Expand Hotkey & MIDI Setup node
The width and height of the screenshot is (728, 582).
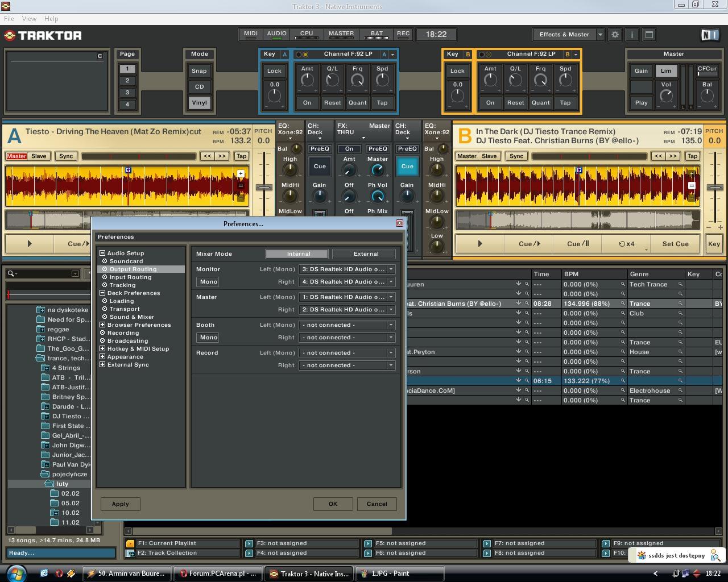[x=102, y=349]
